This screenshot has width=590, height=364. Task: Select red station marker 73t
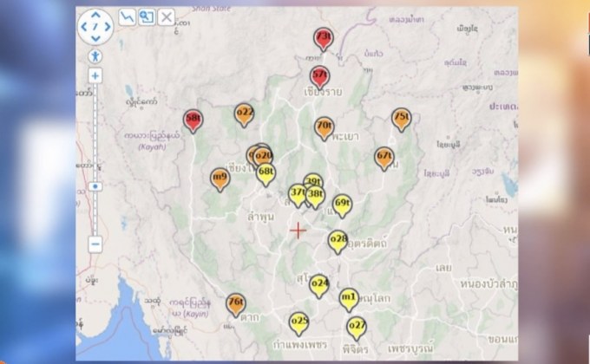(x=323, y=40)
